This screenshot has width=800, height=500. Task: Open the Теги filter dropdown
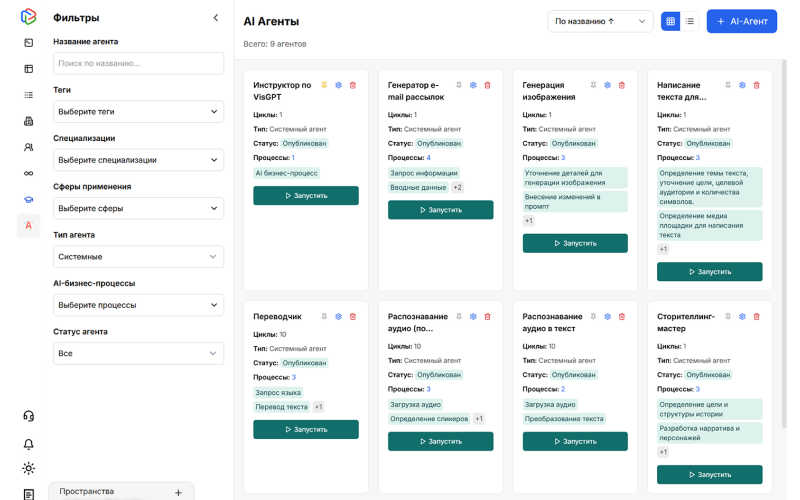[x=138, y=112]
